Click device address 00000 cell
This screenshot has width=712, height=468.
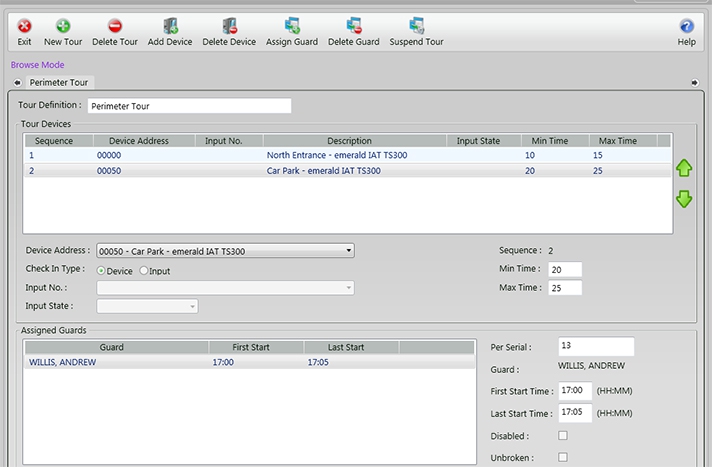(109, 155)
